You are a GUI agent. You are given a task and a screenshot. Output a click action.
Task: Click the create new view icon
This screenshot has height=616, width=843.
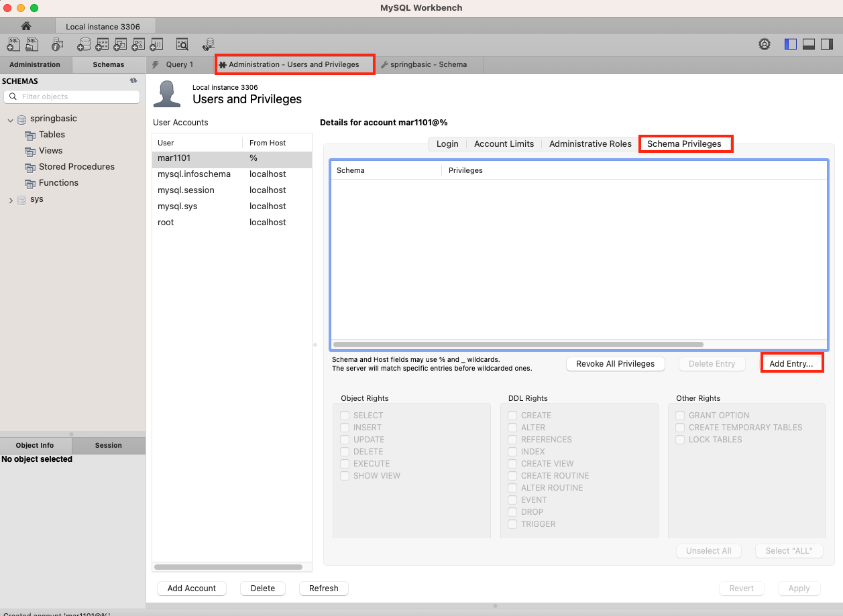coord(120,44)
